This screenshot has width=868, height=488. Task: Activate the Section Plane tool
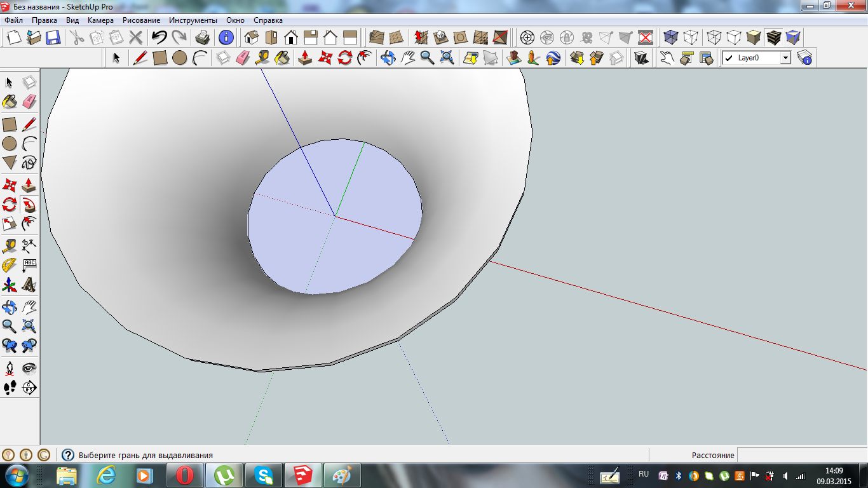pos(29,387)
